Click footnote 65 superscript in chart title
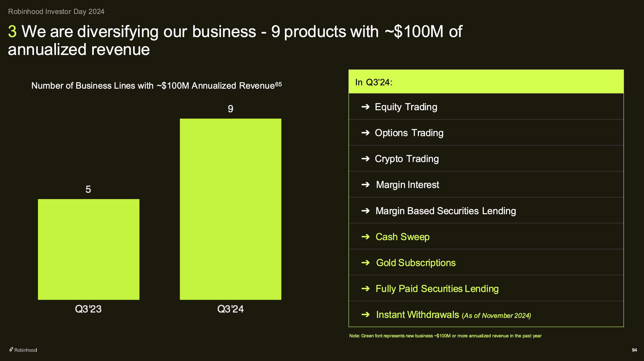 [x=278, y=84]
